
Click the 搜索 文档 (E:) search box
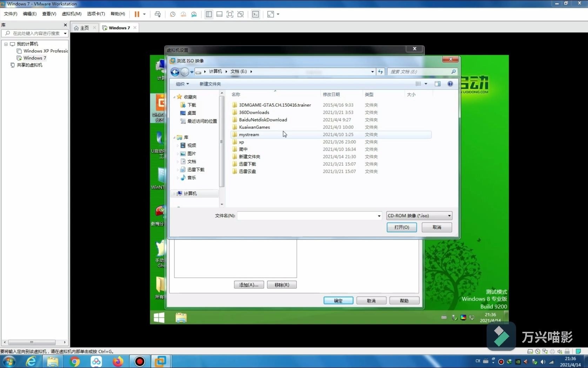click(x=422, y=72)
